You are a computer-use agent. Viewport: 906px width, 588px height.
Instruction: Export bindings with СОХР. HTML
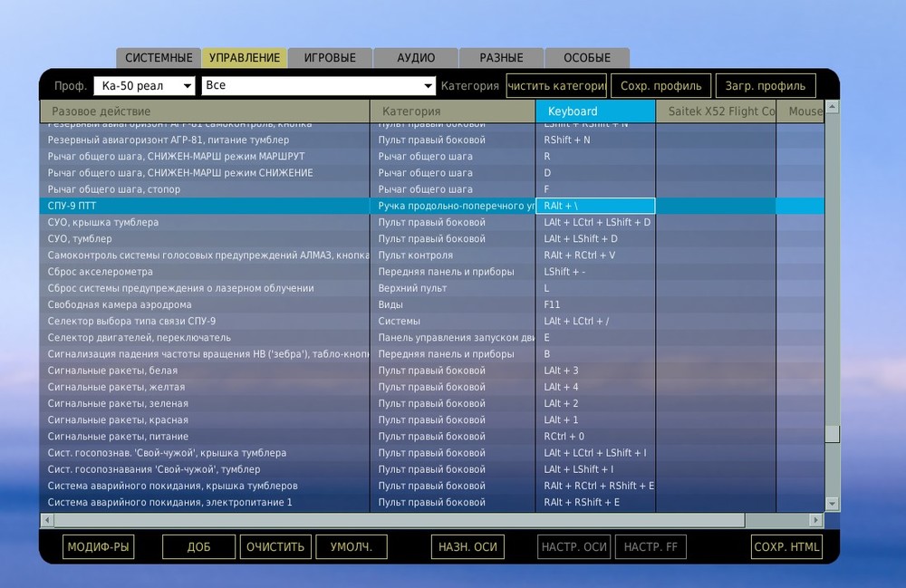786,546
